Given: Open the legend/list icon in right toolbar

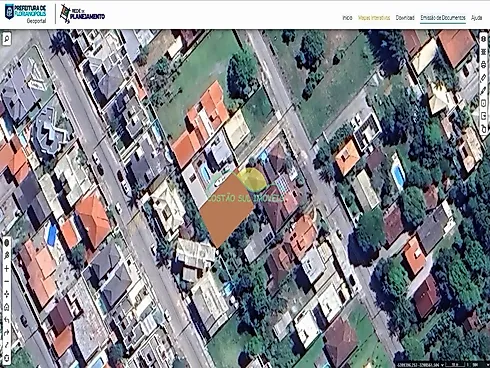Looking at the screenshot, I should (x=483, y=52).
